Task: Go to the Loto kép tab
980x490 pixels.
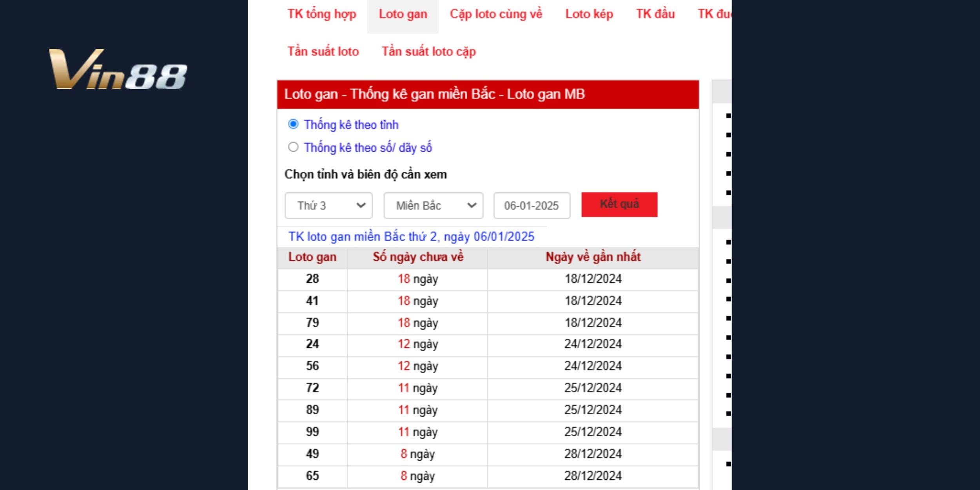Action: [x=589, y=15]
